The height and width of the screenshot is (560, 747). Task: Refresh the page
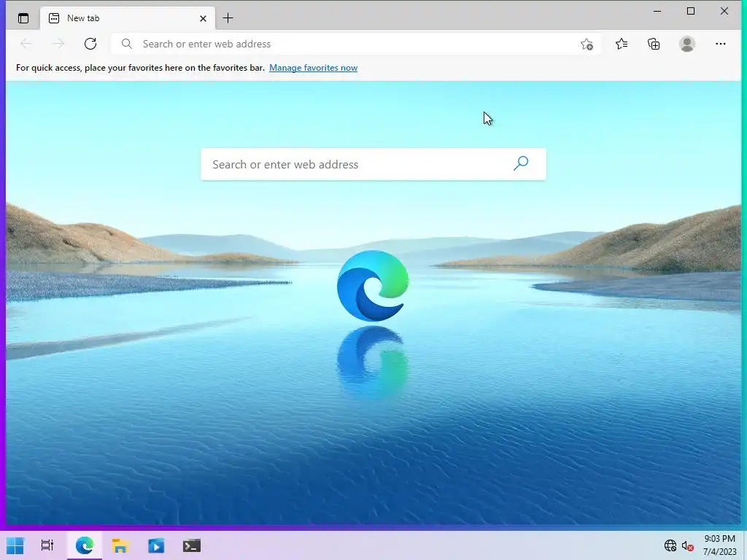90,44
